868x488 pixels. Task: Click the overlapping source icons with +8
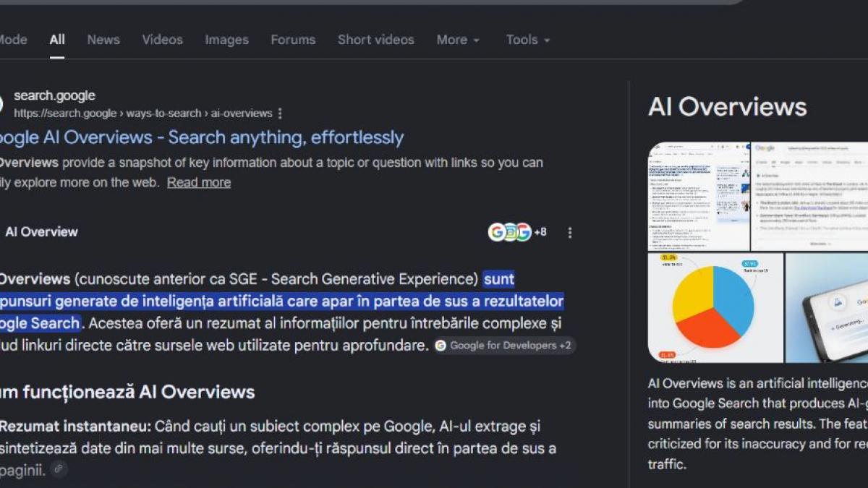[x=517, y=232]
